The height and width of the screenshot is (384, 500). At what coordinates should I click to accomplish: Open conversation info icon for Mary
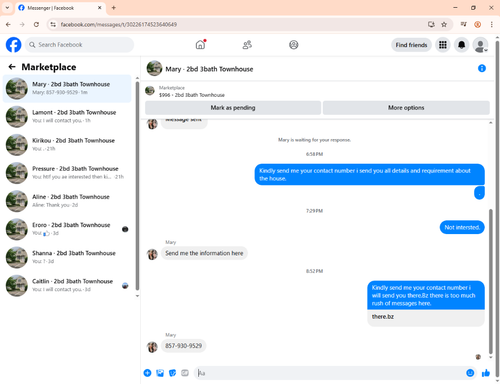482,68
